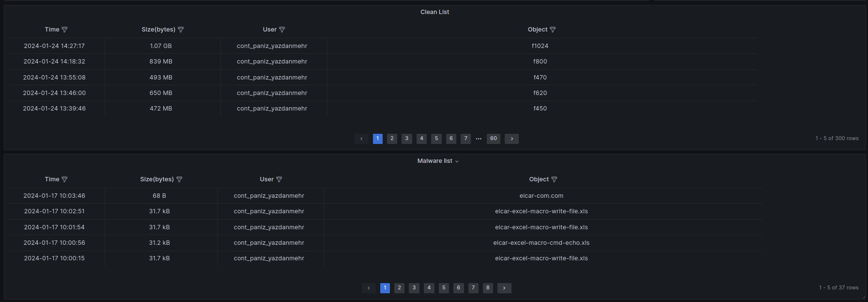
Task: Filter Clean List by Size(bytes) column
Action: point(181,30)
